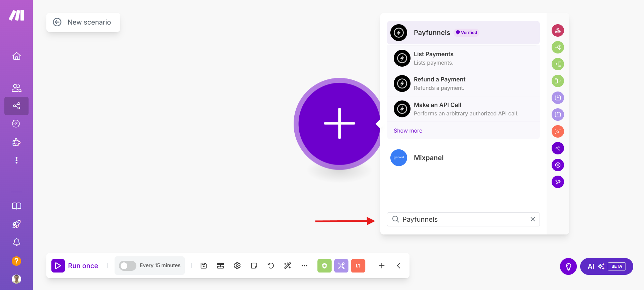Open the AI BETA assistant button
The height and width of the screenshot is (290, 644).
click(607, 266)
